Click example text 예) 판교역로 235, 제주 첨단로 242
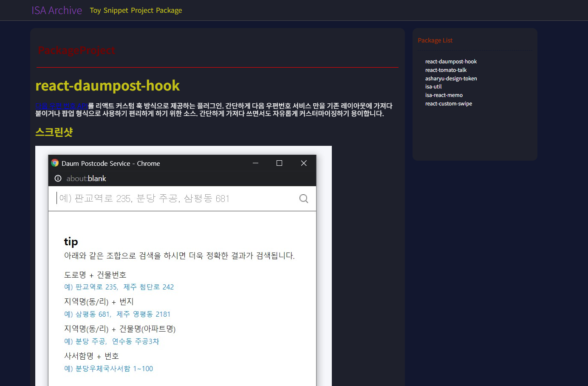The width and height of the screenshot is (588, 386). [119, 287]
